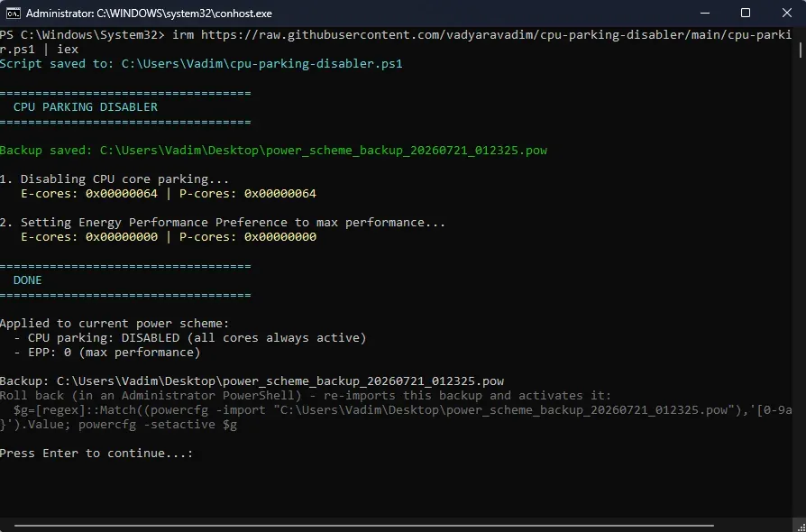Screen dimensions: 806x532
Task: Click the 'r.ps1 | iex' wrapped line
Action: click(39, 50)
